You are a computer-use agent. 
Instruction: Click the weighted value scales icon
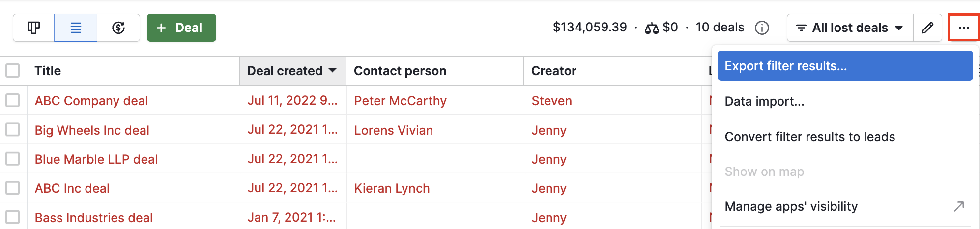click(x=652, y=29)
